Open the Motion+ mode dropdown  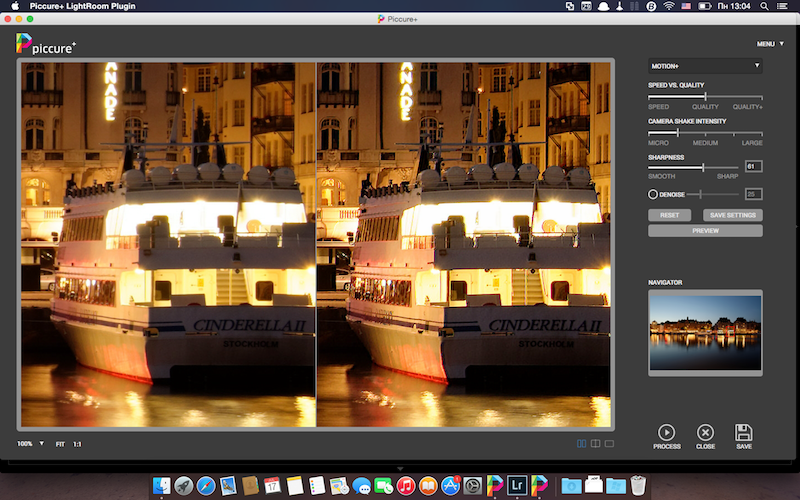click(705, 66)
